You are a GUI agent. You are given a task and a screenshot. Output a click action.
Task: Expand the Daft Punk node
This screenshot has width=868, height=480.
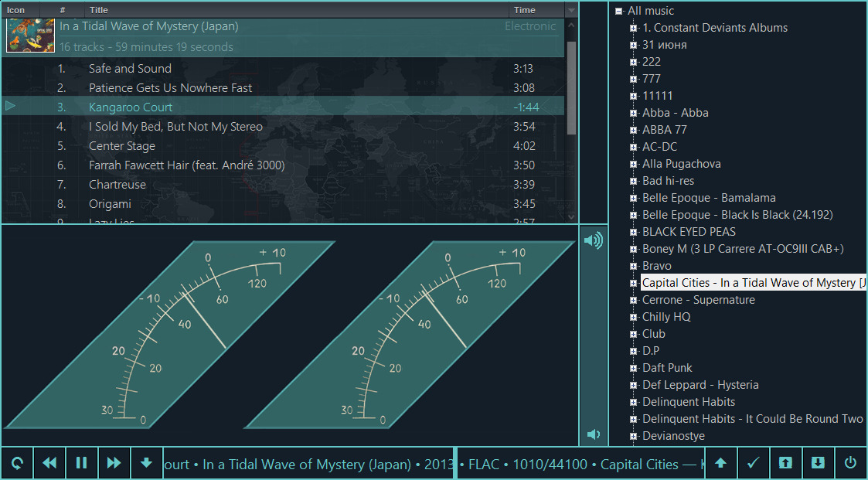coord(633,369)
